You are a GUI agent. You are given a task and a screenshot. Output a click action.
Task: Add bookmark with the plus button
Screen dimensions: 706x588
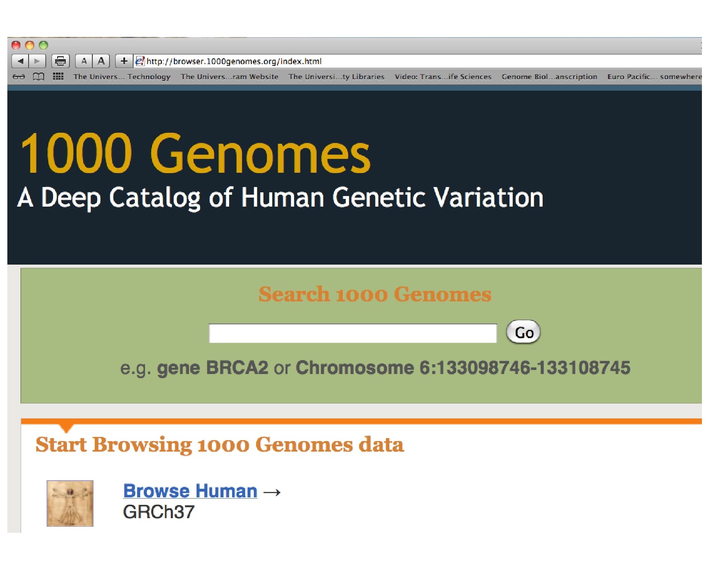point(124,61)
